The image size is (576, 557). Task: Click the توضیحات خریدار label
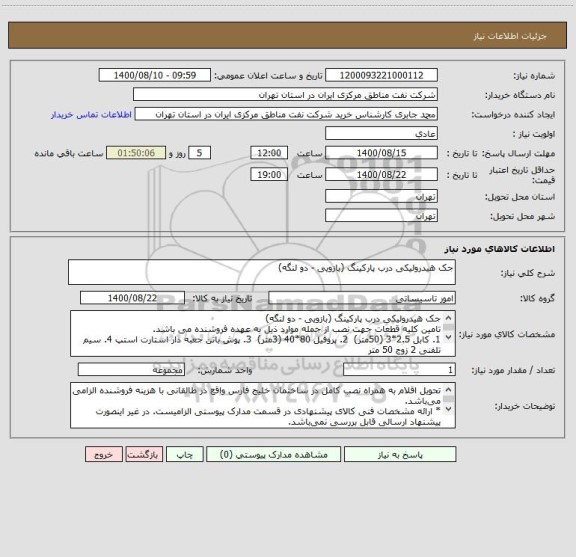click(x=525, y=406)
